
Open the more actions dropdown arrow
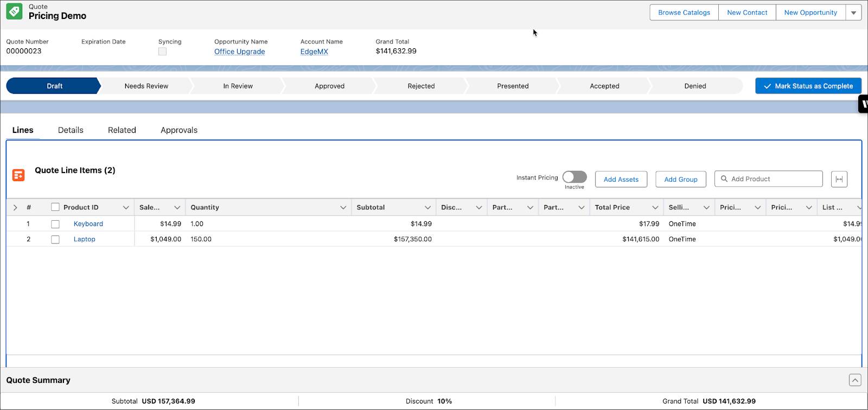pyautogui.click(x=853, y=12)
